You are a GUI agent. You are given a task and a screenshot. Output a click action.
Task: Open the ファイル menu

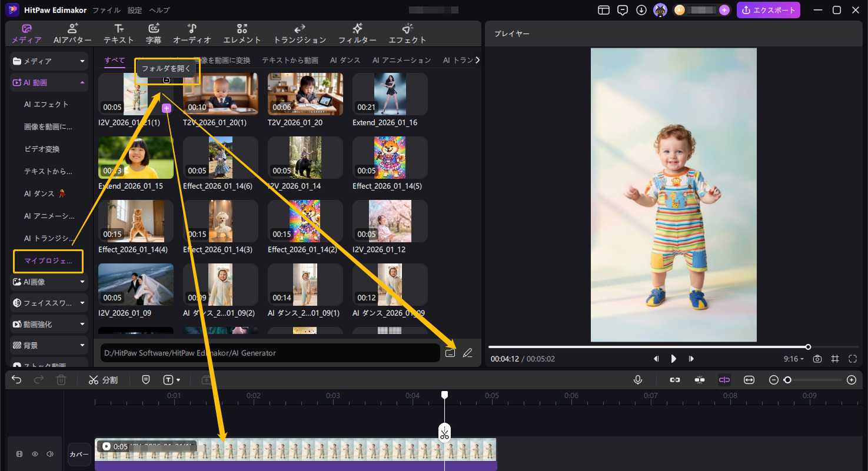[x=107, y=10]
